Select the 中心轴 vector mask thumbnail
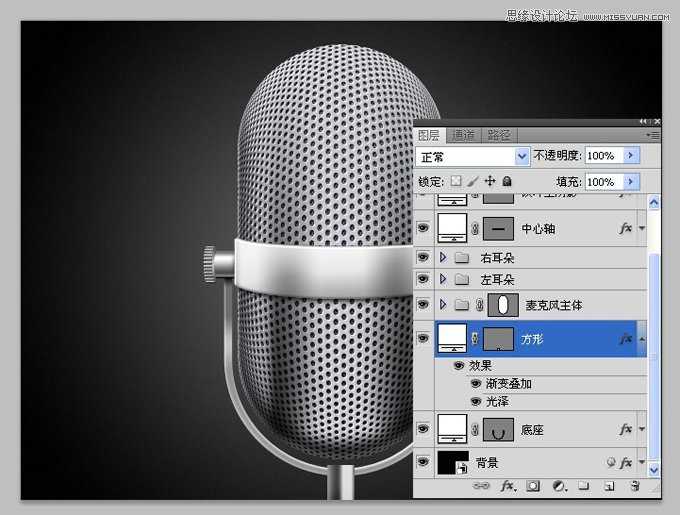This screenshot has width=680, height=515. coord(498,228)
